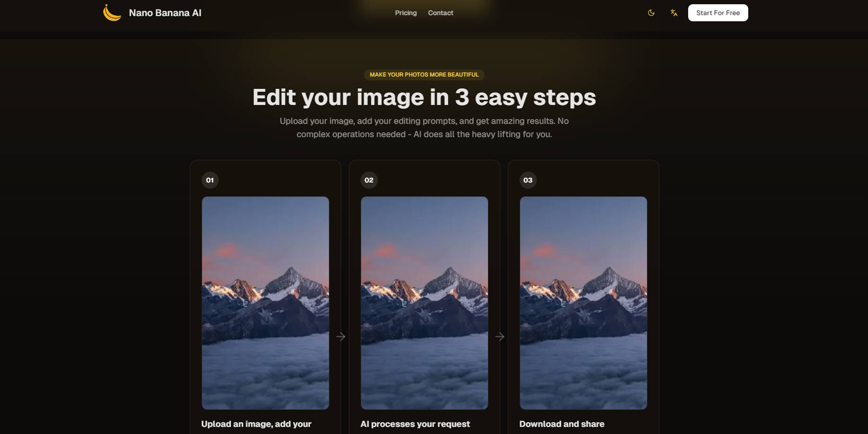This screenshot has height=434, width=868.
Task: Select the step 03 number badge
Action: click(528, 180)
